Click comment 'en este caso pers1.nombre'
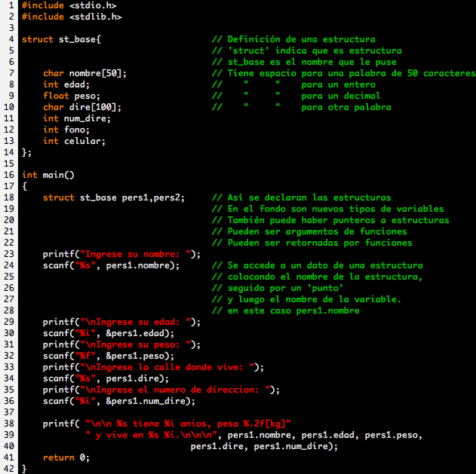This screenshot has width=476, height=474. (x=293, y=310)
